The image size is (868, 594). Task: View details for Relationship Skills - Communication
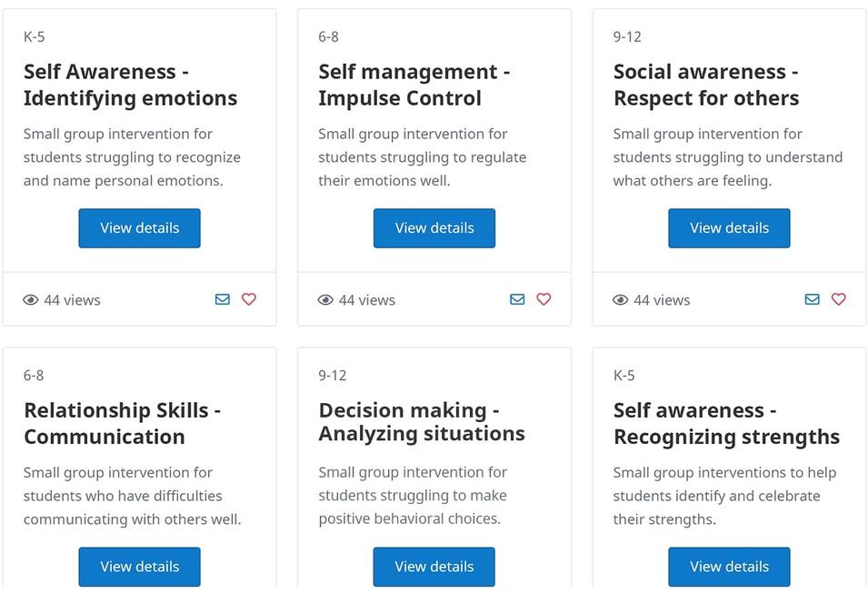click(x=139, y=567)
